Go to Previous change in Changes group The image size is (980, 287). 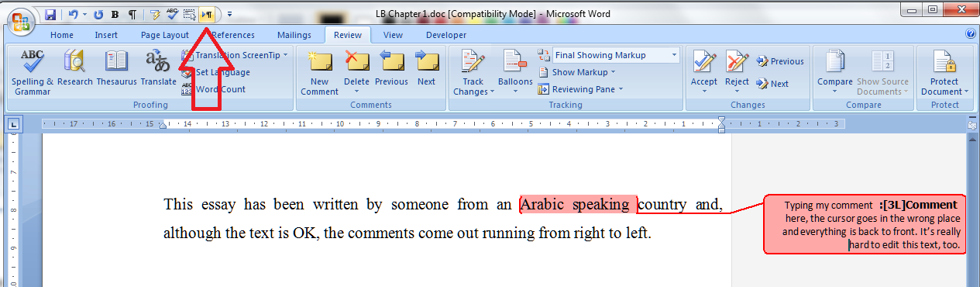(780, 61)
